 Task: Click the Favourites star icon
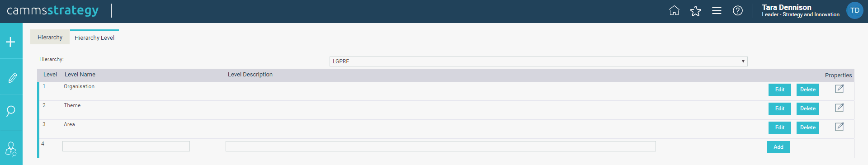click(x=695, y=10)
